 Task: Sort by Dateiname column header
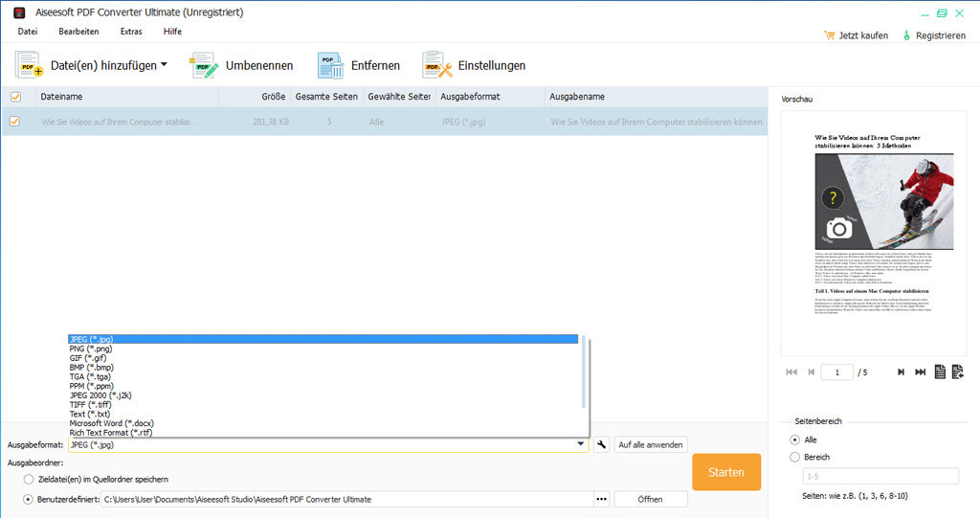127,97
